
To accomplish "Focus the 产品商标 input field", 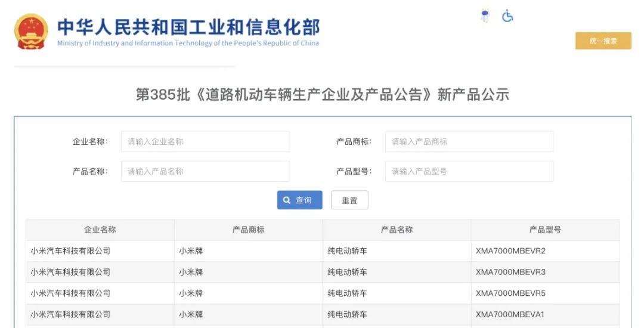I will point(469,141).
